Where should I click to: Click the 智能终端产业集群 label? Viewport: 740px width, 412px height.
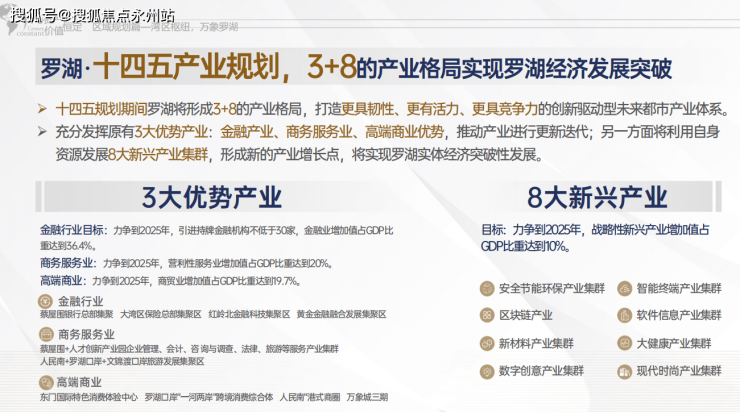(679, 288)
